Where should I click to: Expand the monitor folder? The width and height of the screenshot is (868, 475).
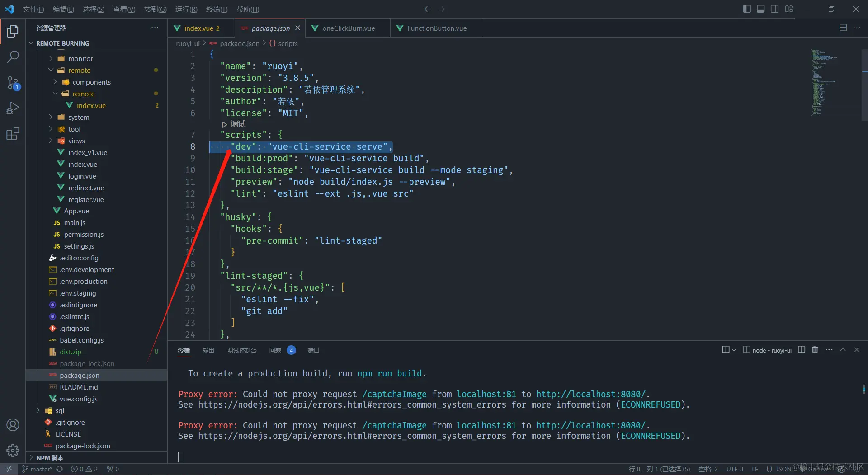tap(80, 59)
